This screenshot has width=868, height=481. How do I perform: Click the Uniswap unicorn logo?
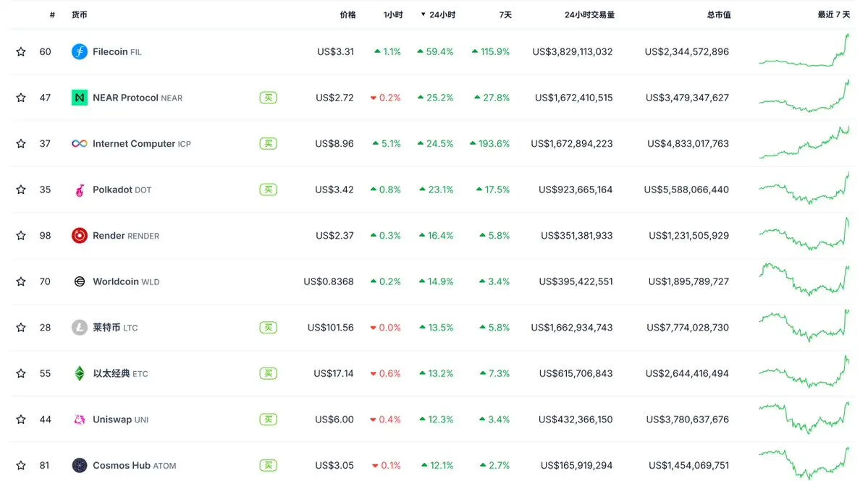coord(80,419)
